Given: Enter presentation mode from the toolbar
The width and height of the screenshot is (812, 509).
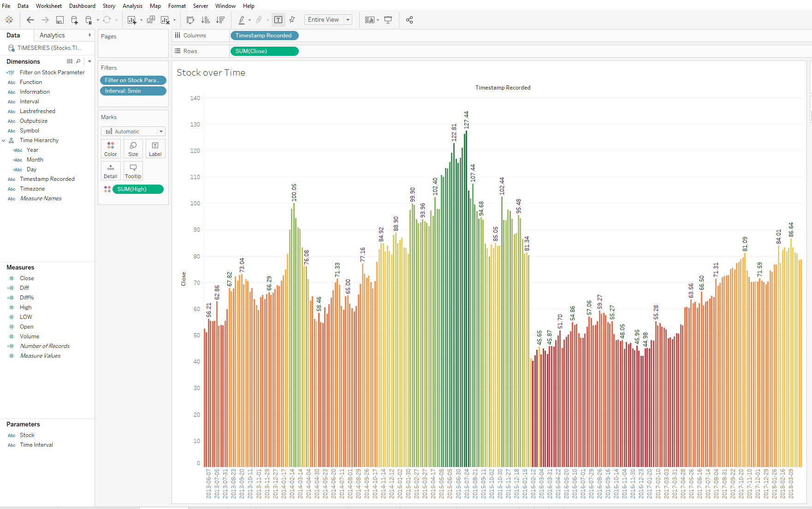Looking at the screenshot, I should pos(388,20).
